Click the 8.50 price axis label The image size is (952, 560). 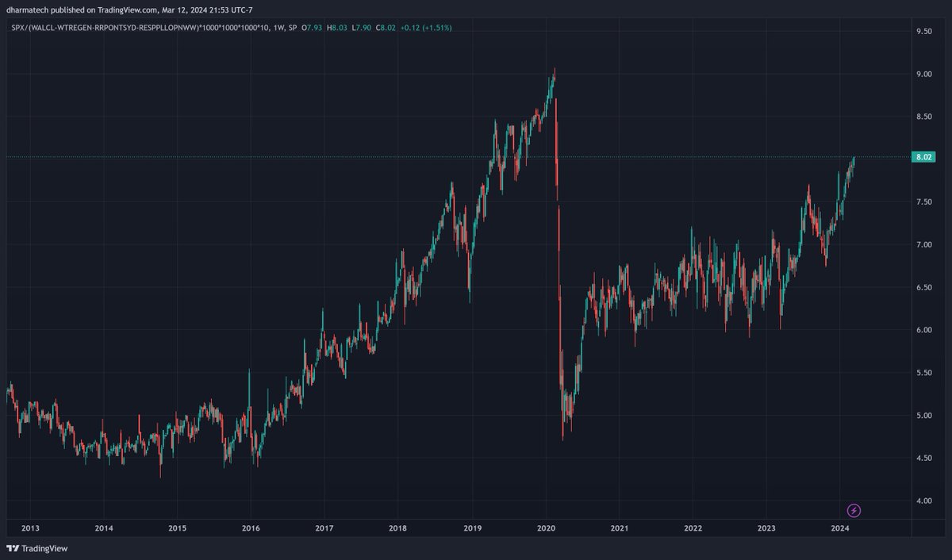tap(923, 117)
